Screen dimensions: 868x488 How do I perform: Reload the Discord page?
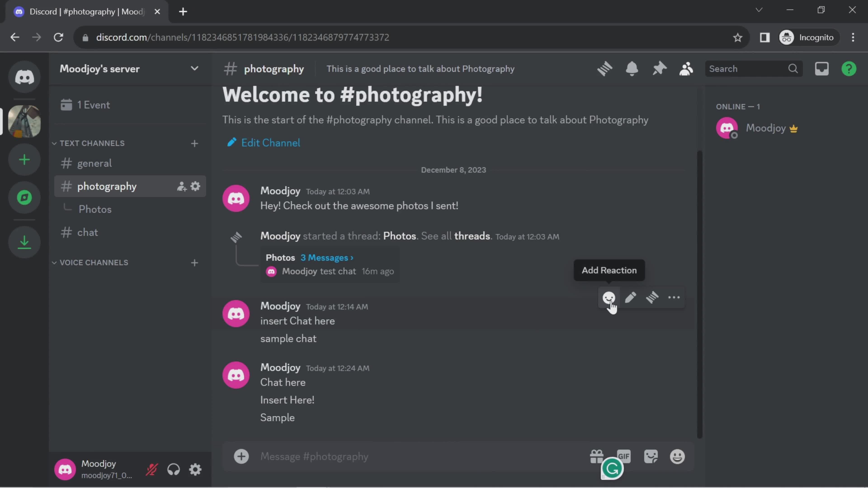59,37
